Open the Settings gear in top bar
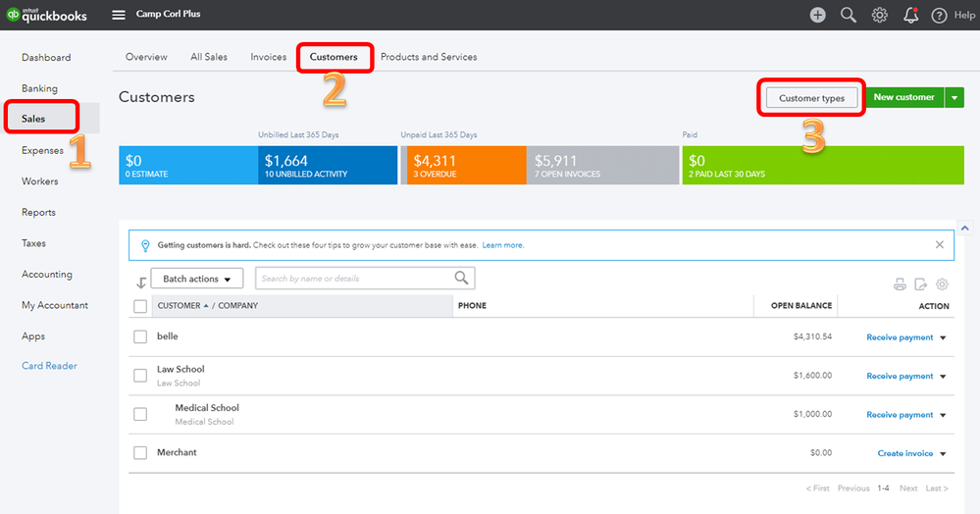The width and height of the screenshot is (980, 514). [879, 15]
